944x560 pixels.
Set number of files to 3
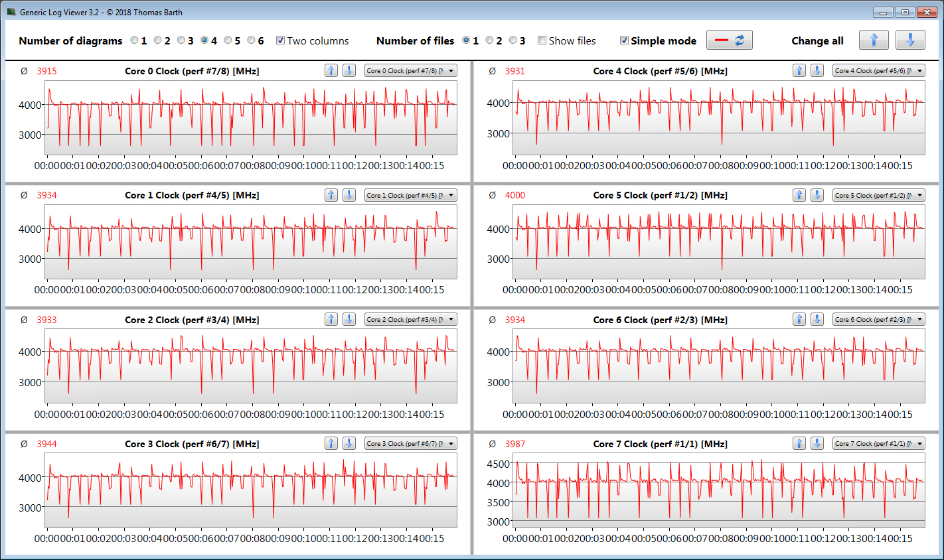coord(512,40)
